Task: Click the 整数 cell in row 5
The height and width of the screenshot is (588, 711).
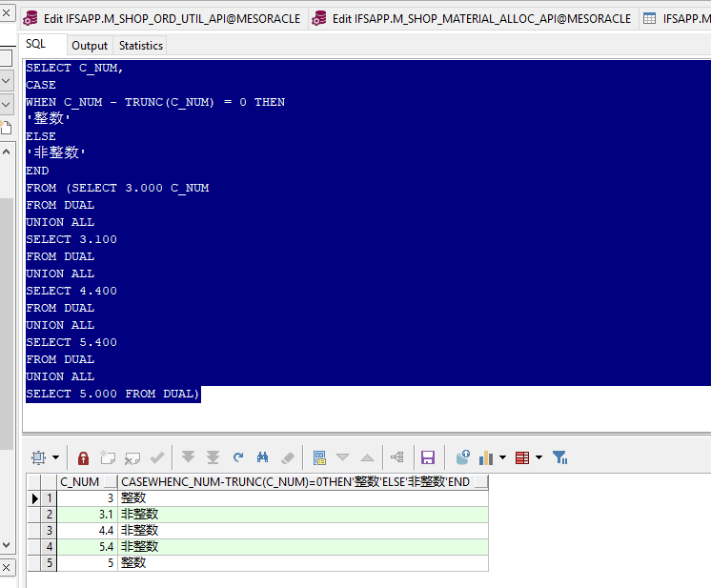Action: (303, 563)
